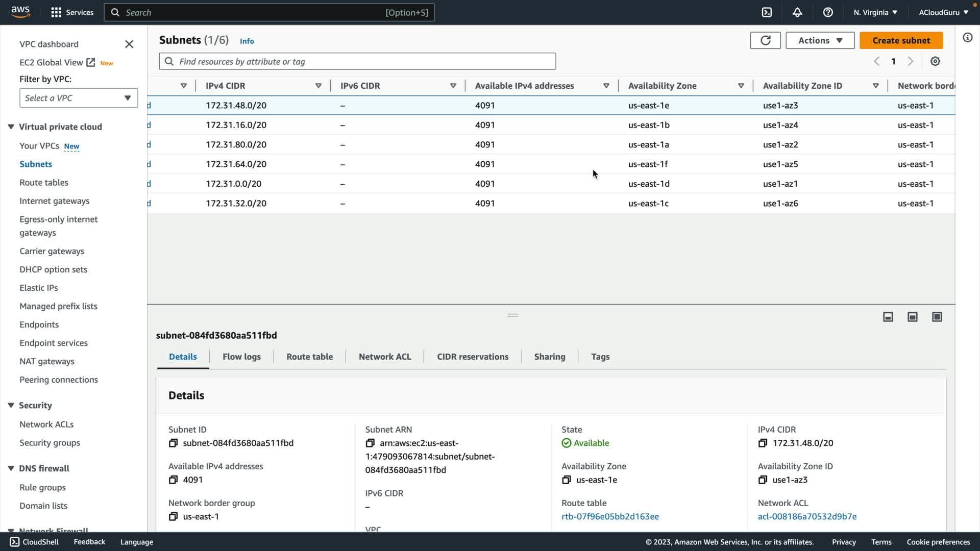This screenshot has height=551, width=980.
Task: Open the Actions dropdown menu
Action: tap(820, 40)
